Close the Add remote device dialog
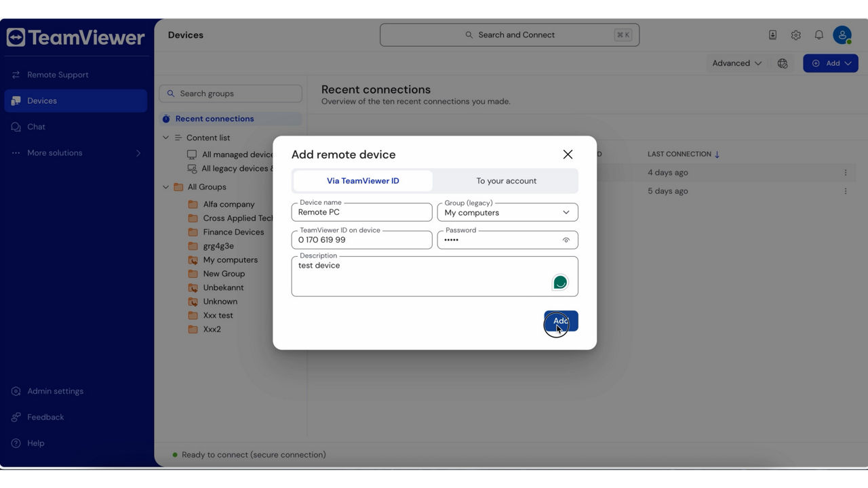 tap(568, 155)
